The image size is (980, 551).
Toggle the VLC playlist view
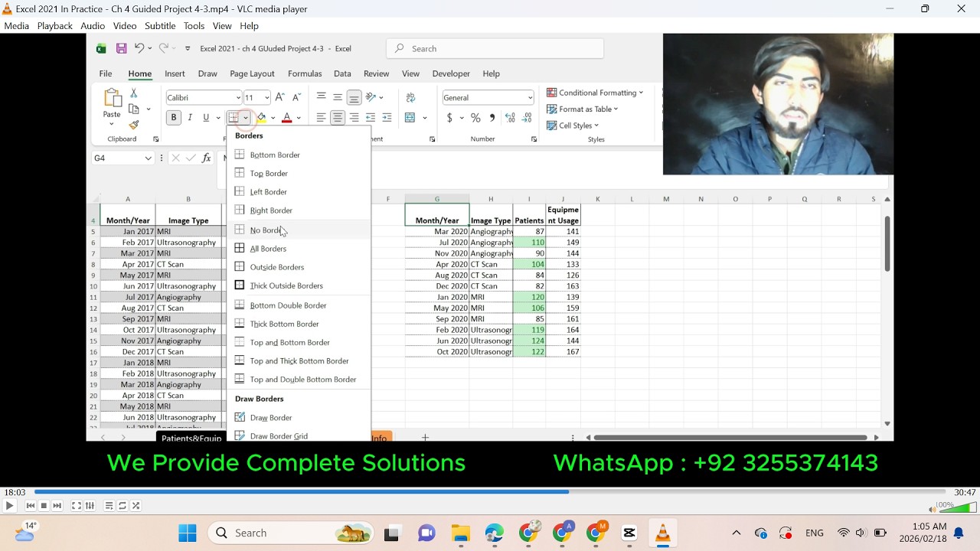point(109,506)
